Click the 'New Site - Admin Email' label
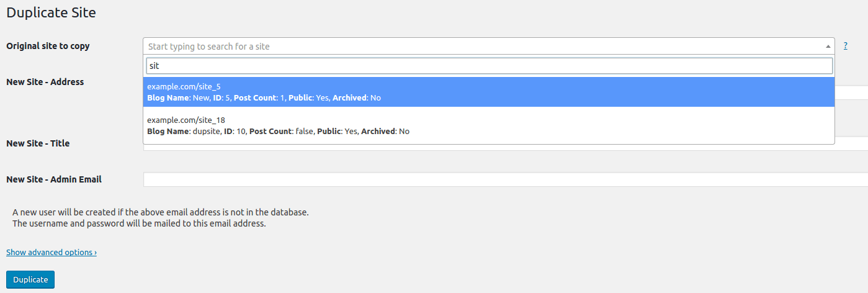The height and width of the screenshot is (293, 868). [54, 179]
